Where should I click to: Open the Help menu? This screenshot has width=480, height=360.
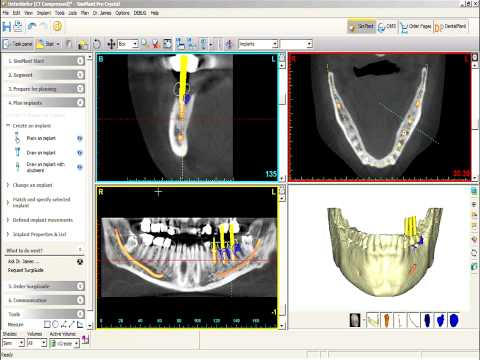click(155, 13)
